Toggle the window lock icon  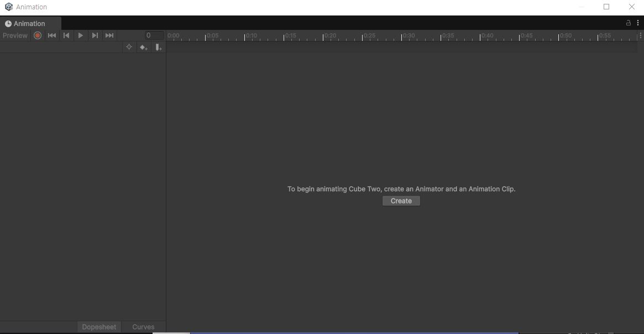pyautogui.click(x=628, y=23)
